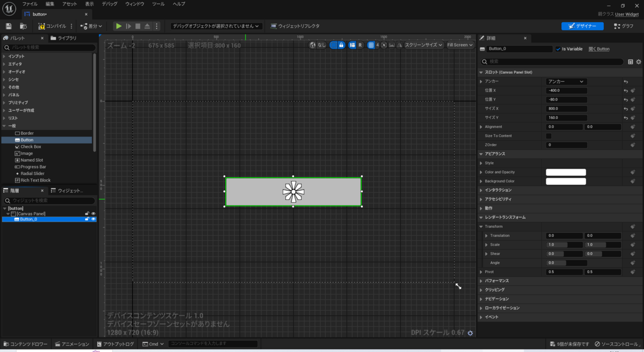Toggle layout mode icon left of R
This screenshot has height=352, width=644.
click(x=352, y=45)
